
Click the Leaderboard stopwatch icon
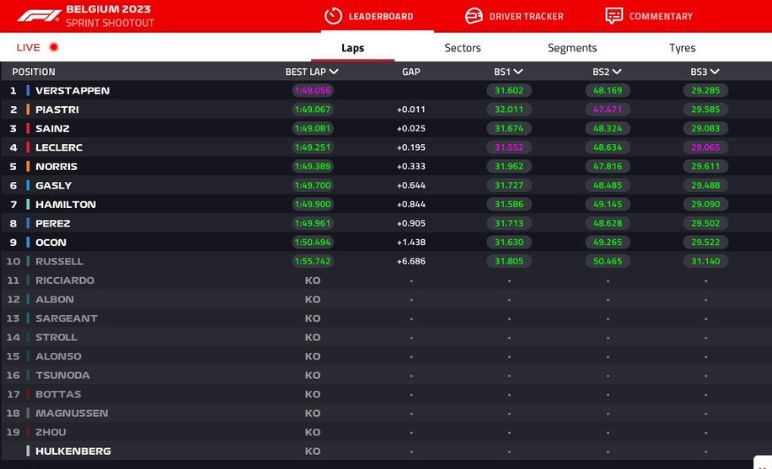(333, 16)
